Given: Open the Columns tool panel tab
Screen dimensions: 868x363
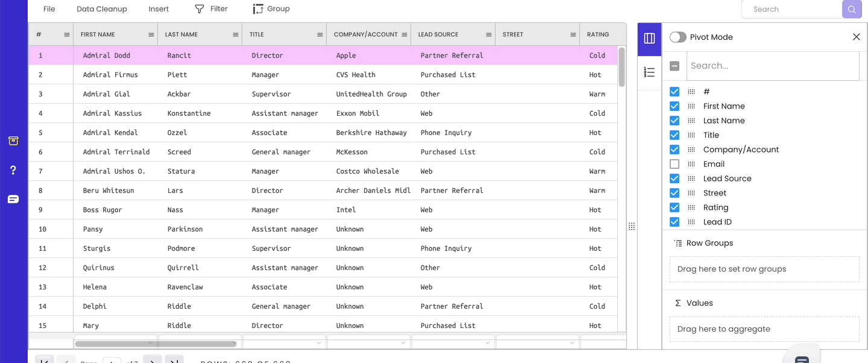Looking at the screenshot, I should click(x=649, y=37).
